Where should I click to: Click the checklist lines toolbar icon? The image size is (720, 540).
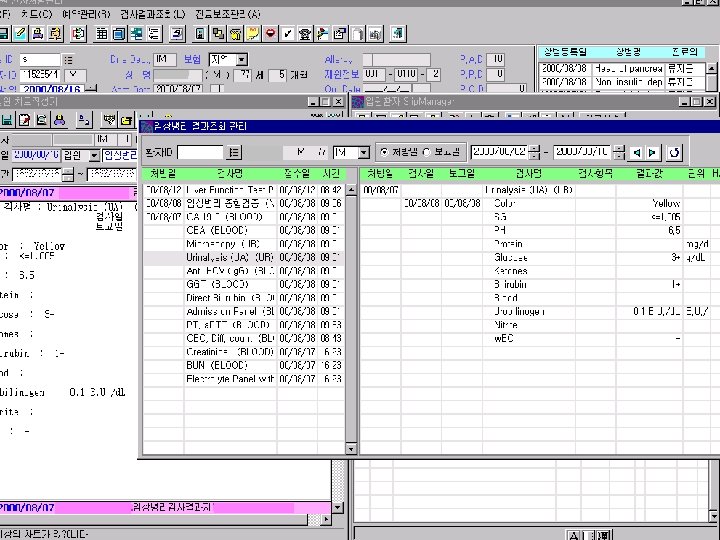(x=154, y=34)
